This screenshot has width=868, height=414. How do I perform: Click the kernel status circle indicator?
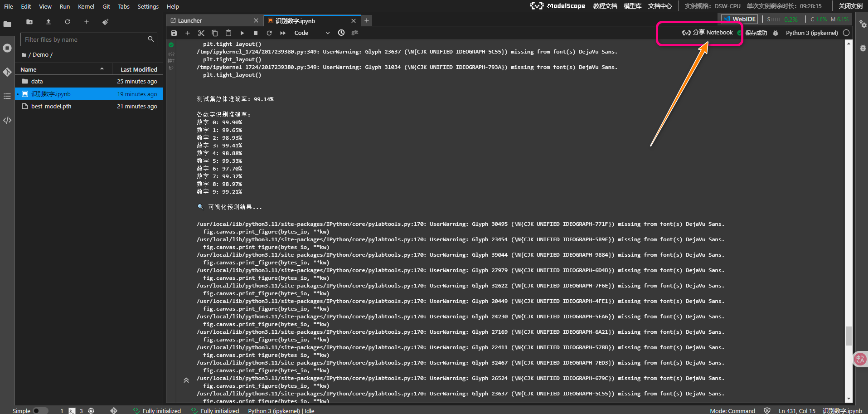(846, 33)
